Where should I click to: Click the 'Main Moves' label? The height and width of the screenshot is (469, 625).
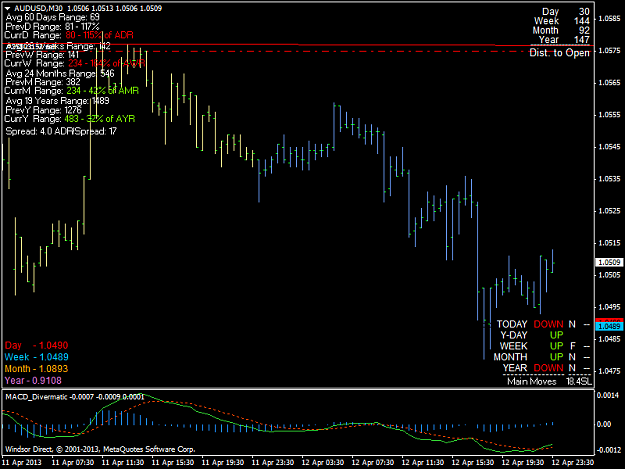click(x=532, y=382)
